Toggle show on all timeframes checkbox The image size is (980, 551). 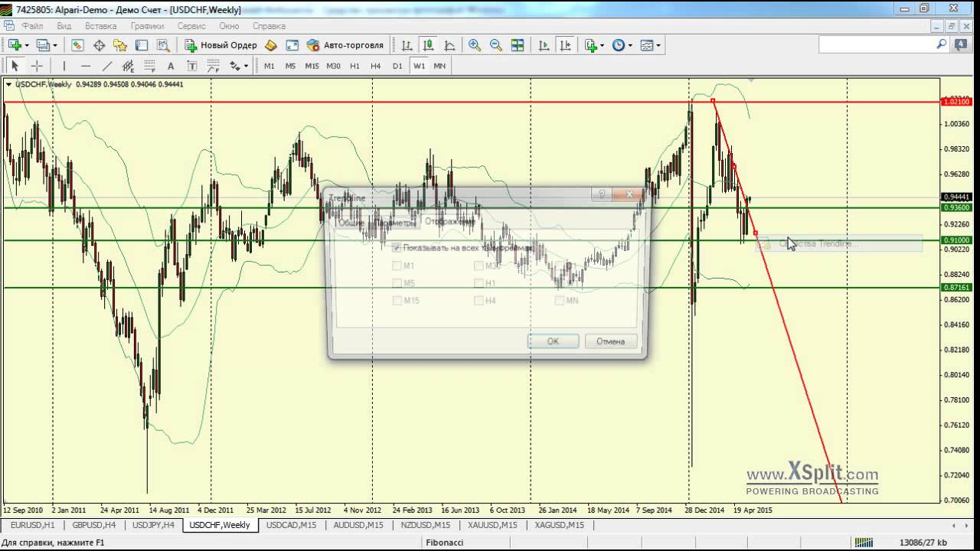396,248
